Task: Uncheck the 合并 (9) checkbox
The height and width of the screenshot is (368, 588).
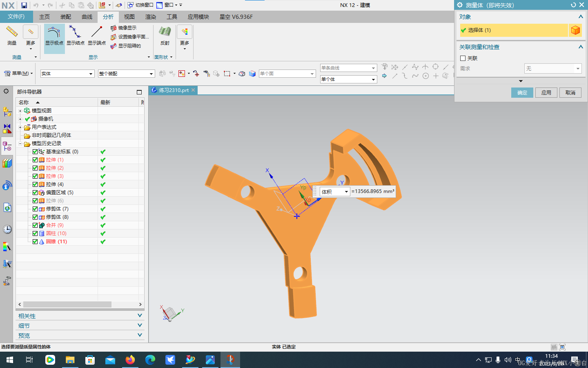Action: [35, 225]
